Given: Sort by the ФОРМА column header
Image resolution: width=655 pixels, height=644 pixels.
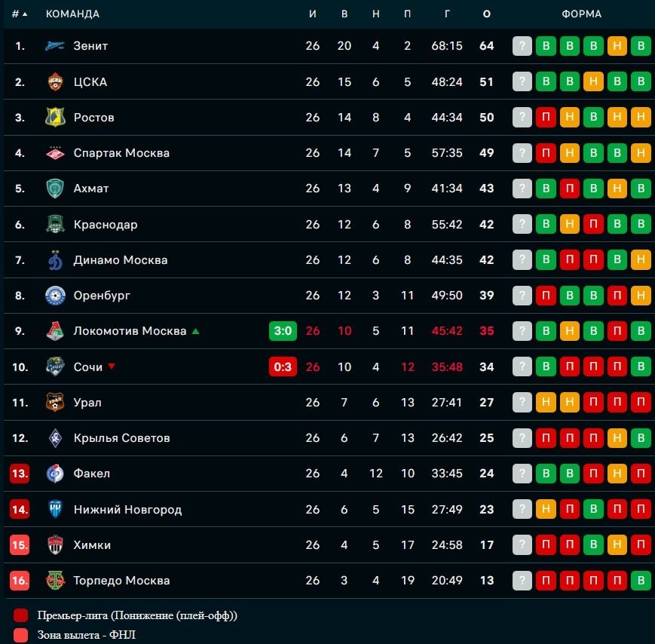Looking at the screenshot, I should pos(581,14).
